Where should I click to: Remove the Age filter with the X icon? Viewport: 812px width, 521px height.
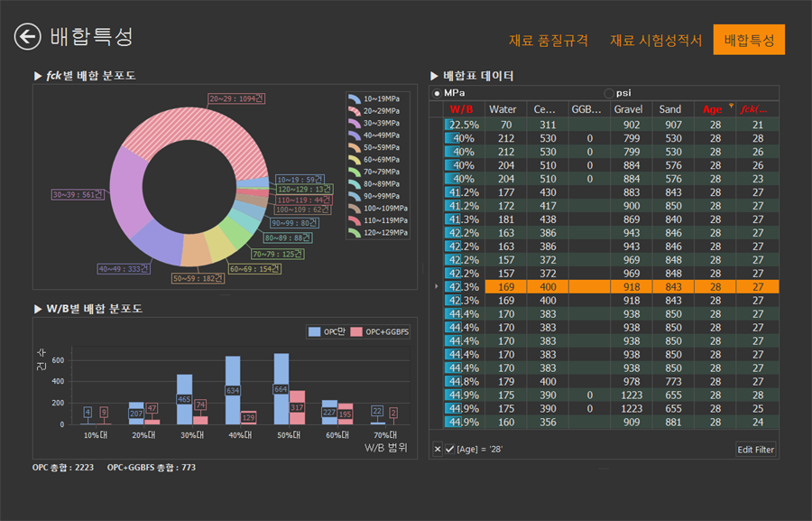(x=438, y=449)
